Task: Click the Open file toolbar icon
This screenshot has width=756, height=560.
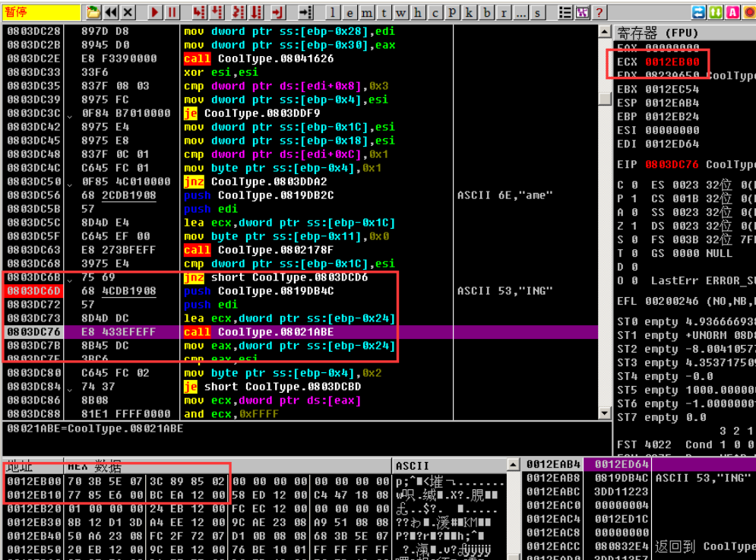Action: 93,13
